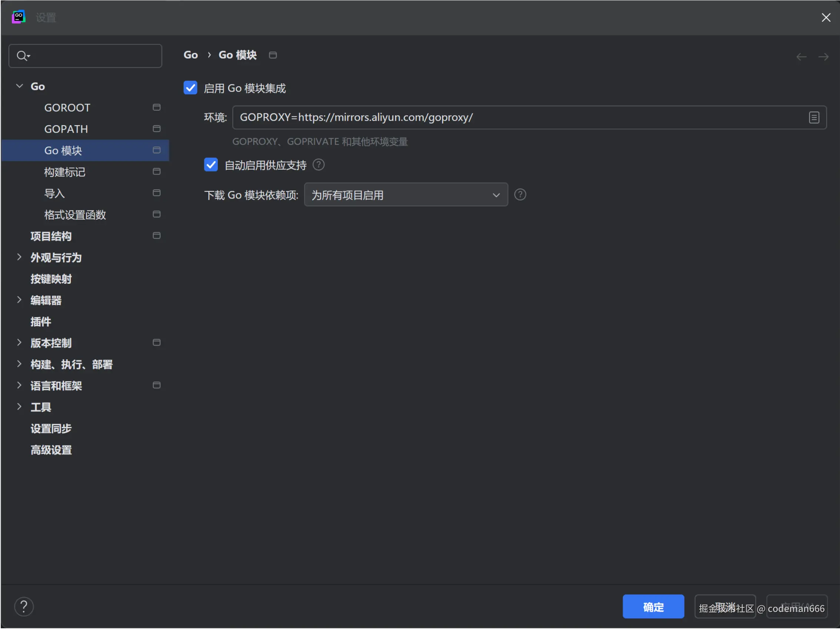This screenshot has width=840, height=629.
Task: Expand the 编辑器 settings section
Action: point(19,300)
